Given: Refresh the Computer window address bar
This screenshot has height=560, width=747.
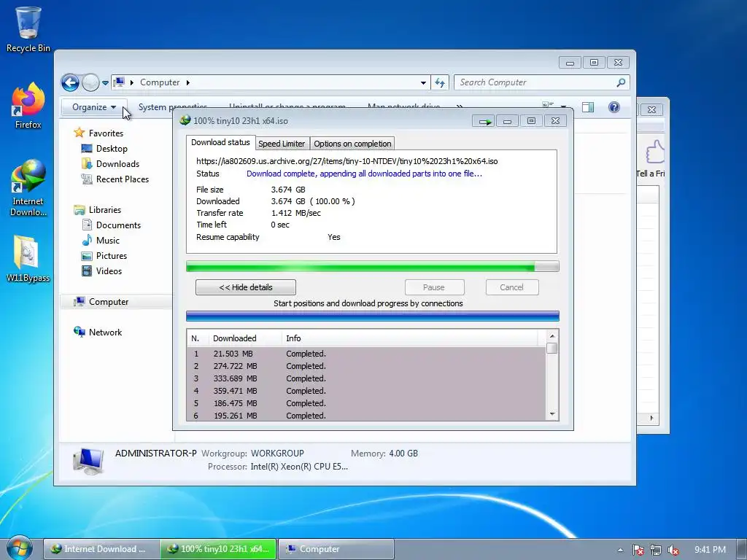Looking at the screenshot, I should coord(439,83).
